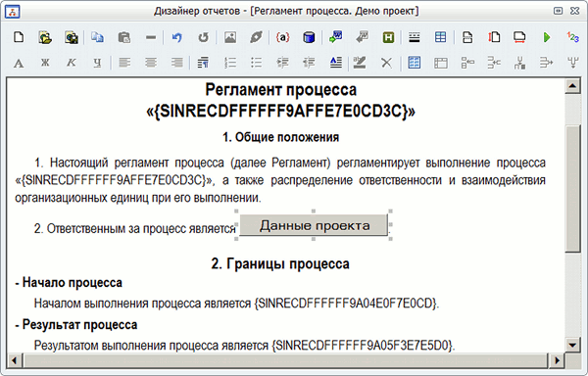This screenshot has width=588, height=376.
Task: Toggle underline formatting (Ч)
Action: 97,63
